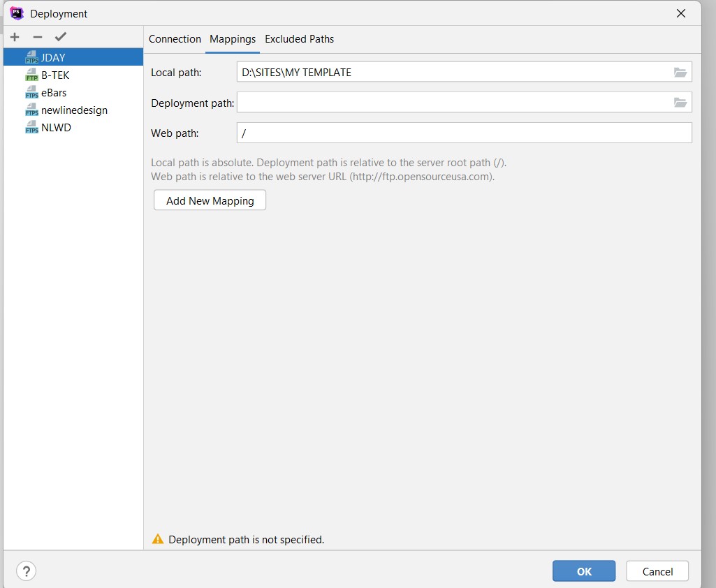Select the NLWD server
The width and height of the screenshot is (716, 588).
pos(56,127)
